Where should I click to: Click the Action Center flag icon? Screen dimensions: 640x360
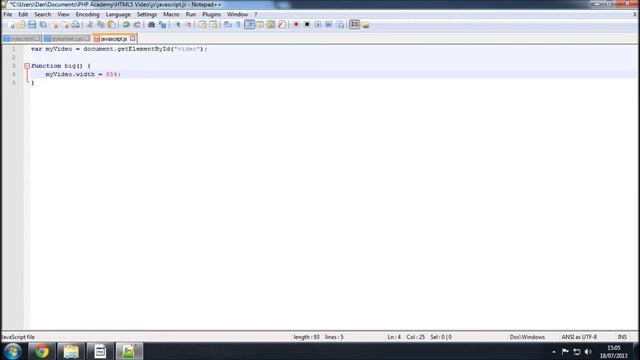[x=565, y=351]
